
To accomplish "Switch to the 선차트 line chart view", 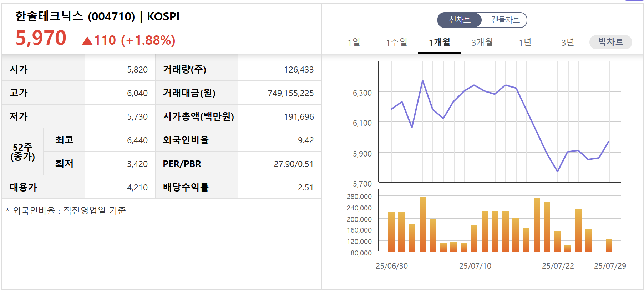I will pyautogui.click(x=460, y=20).
